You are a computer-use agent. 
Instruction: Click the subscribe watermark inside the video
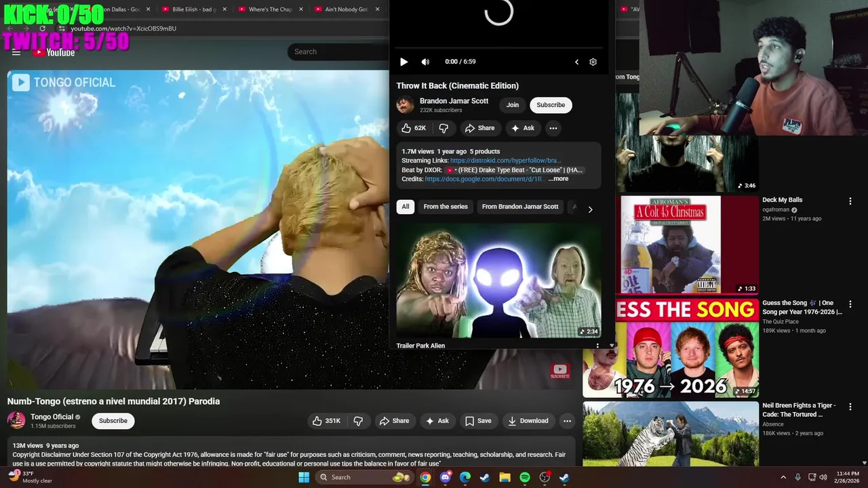coord(559,371)
